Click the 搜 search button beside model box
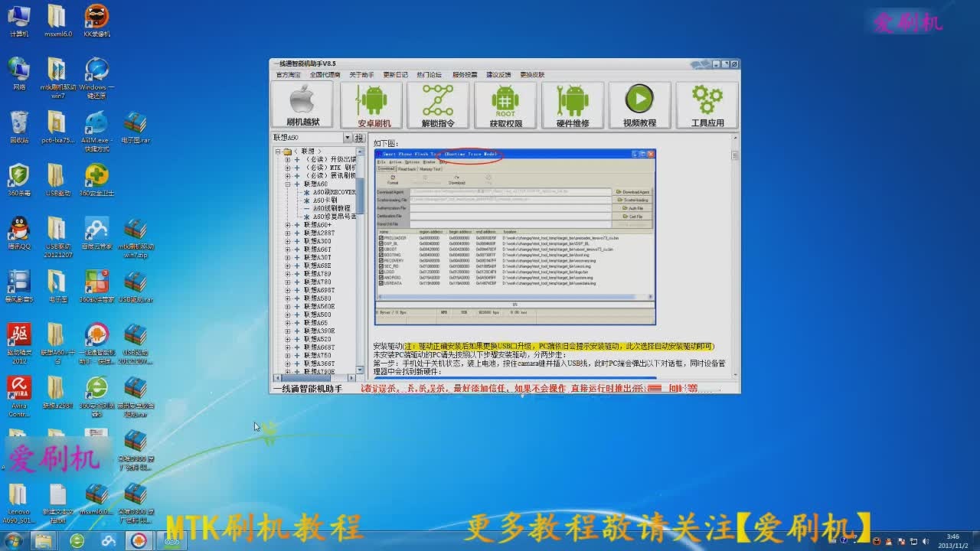 359,138
